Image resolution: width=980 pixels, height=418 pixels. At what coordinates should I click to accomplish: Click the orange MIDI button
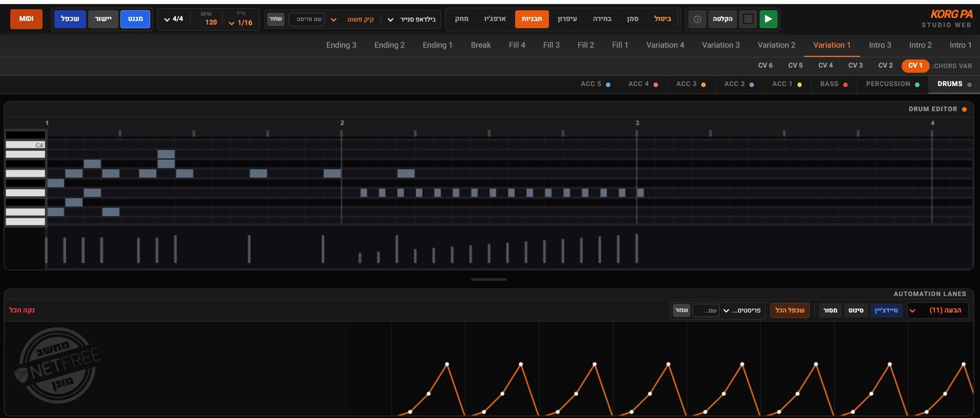[x=26, y=19]
